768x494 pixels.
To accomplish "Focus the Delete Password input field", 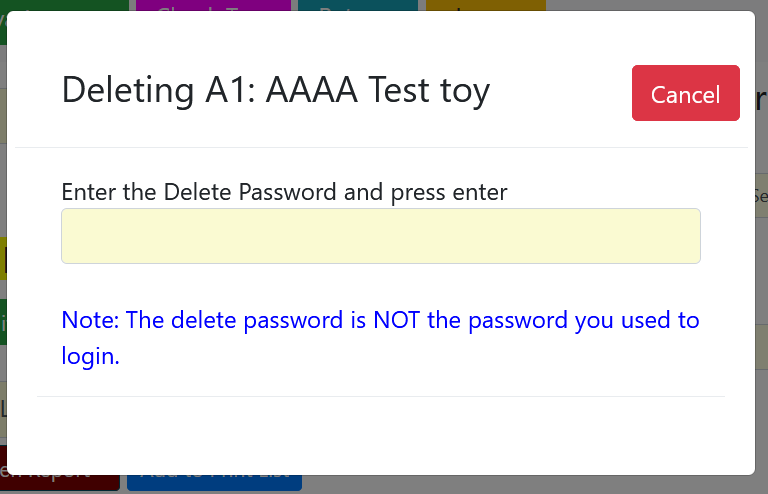I will point(380,236).
